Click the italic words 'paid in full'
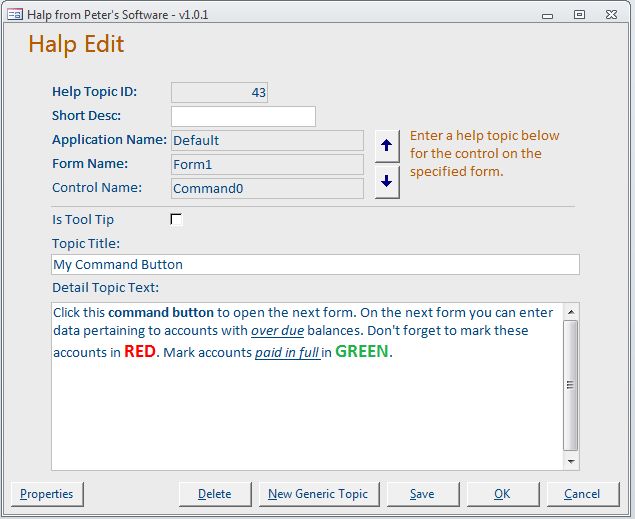The width and height of the screenshot is (635, 519). point(287,352)
